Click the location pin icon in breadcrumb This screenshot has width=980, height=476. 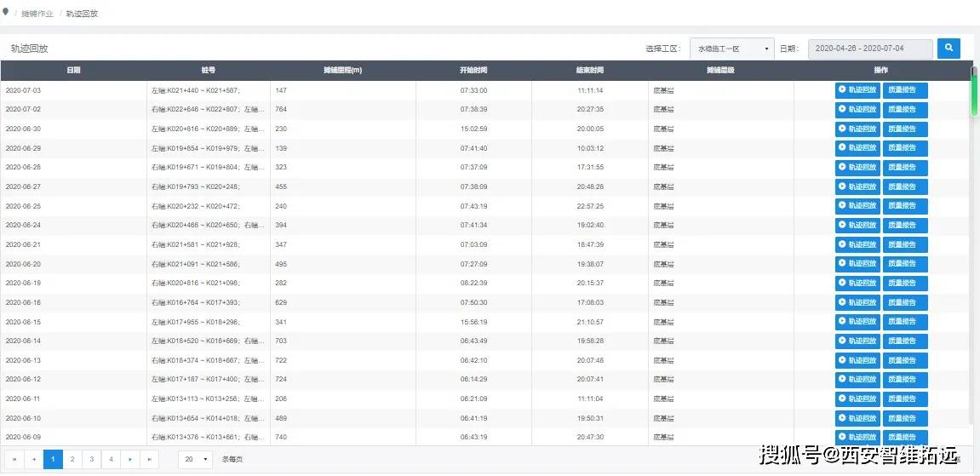[6, 12]
